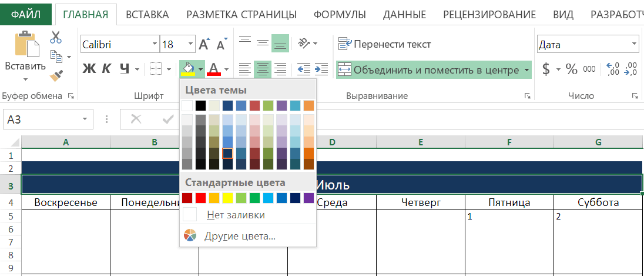Toggle italic К formatting
The image size is (644, 276).
(x=106, y=69)
